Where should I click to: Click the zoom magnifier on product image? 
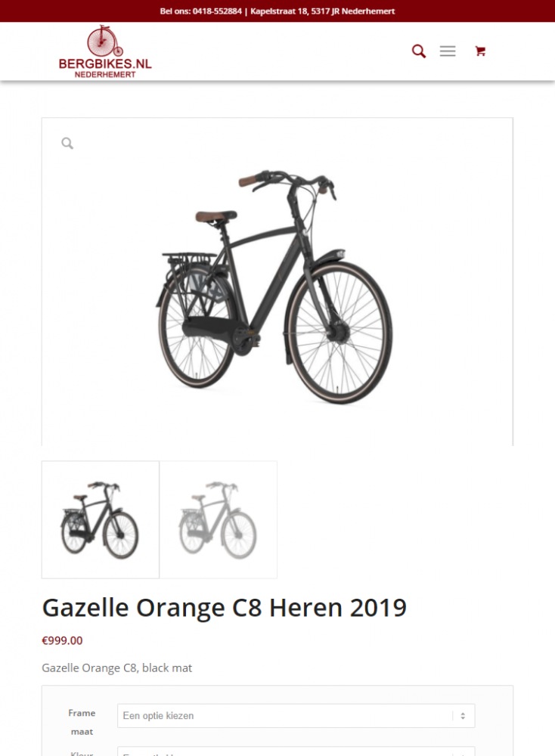point(67,143)
